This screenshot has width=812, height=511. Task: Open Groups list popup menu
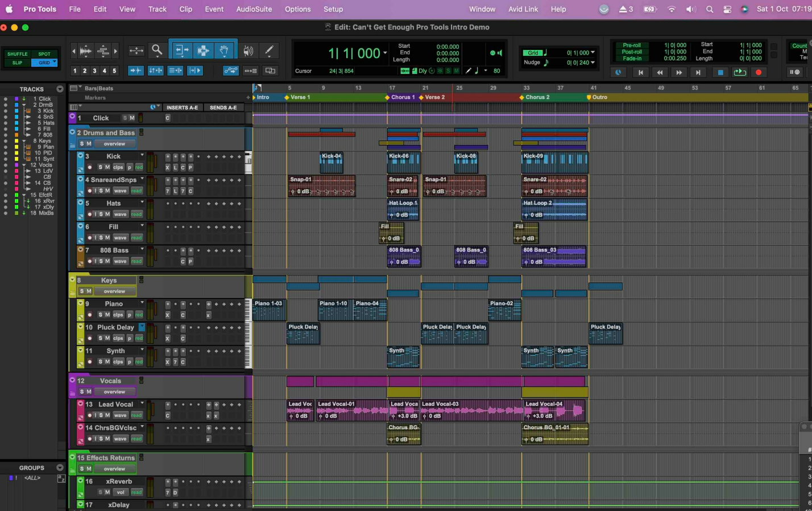click(x=60, y=468)
